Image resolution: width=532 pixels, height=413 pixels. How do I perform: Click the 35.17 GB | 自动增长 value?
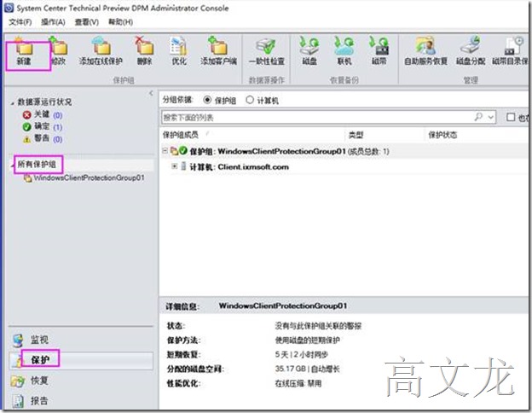[308, 369]
